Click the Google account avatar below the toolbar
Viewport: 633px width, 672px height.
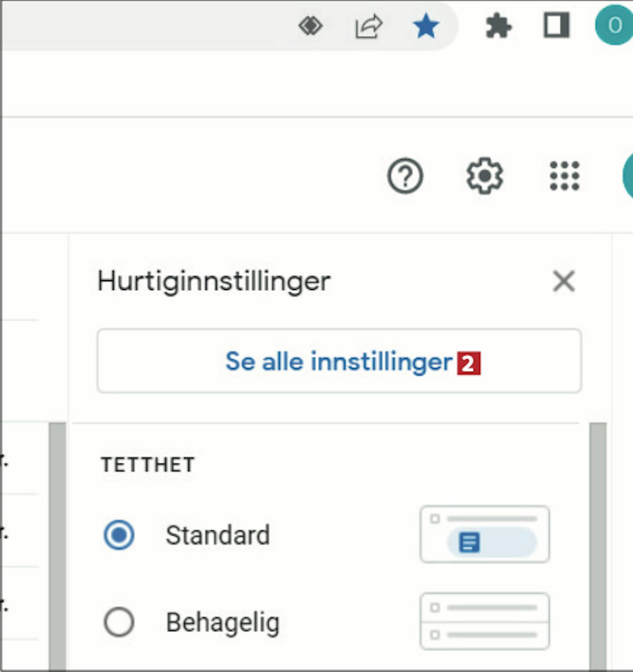[628, 176]
